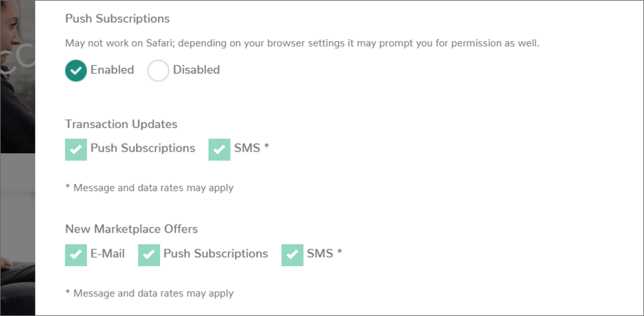Click the Disabled label text

point(197,70)
